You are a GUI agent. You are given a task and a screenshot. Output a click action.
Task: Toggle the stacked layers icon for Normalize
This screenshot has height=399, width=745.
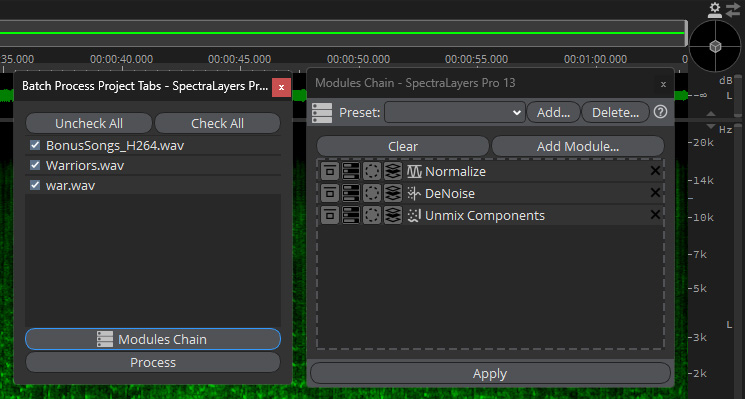tap(393, 171)
